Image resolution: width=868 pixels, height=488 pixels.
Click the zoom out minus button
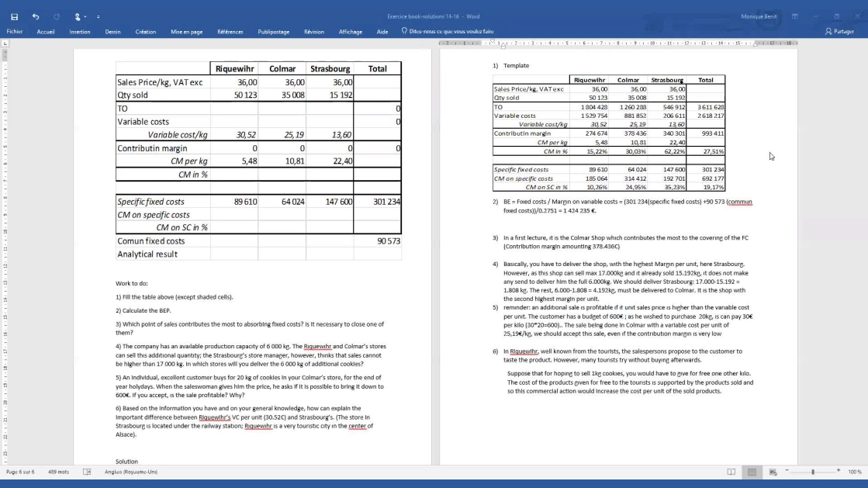tap(787, 471)
